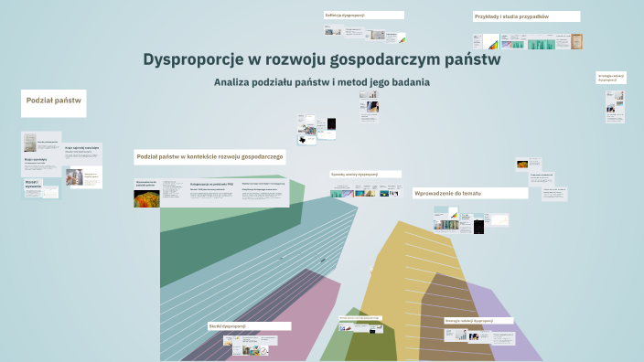Click the rainbow chart thumbnail under 'Przykłady'
644x362 pixels.
coord(491,42)
